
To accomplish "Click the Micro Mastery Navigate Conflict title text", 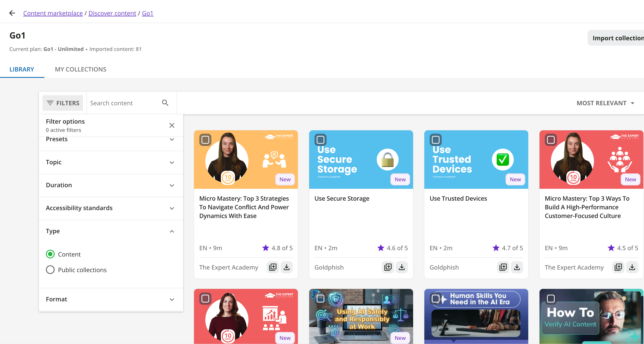I will coord(244,207).
